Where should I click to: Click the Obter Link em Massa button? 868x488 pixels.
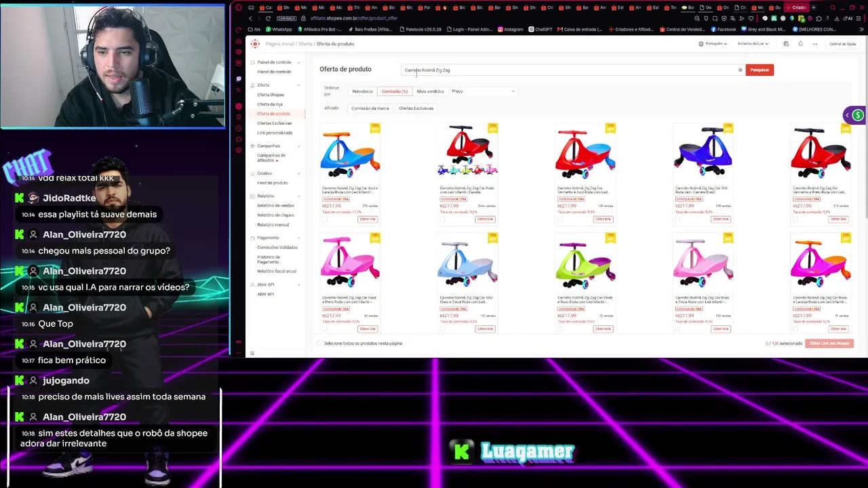tap(829, 343)
